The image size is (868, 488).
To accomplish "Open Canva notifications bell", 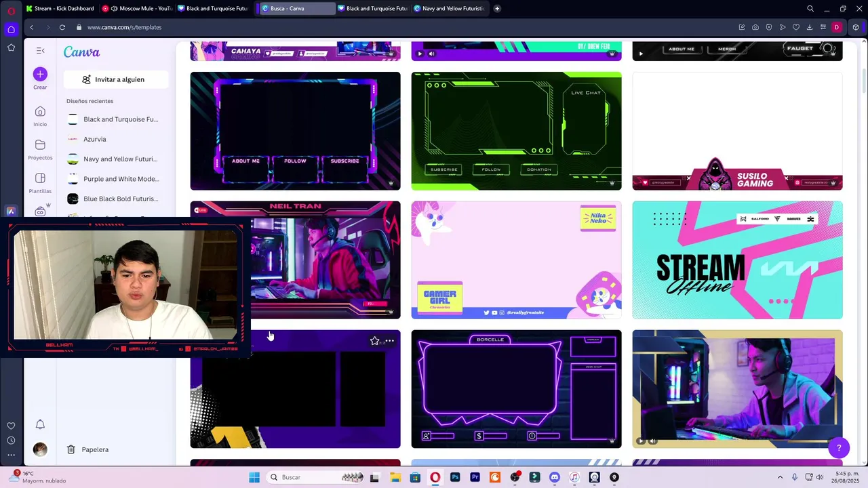I will (x=40, y=424).
